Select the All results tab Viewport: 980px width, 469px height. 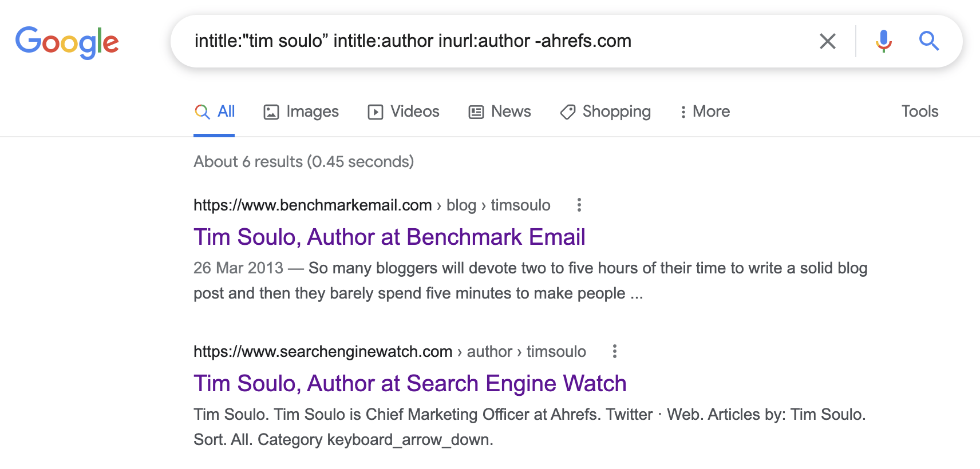click(x=215, y=112)
